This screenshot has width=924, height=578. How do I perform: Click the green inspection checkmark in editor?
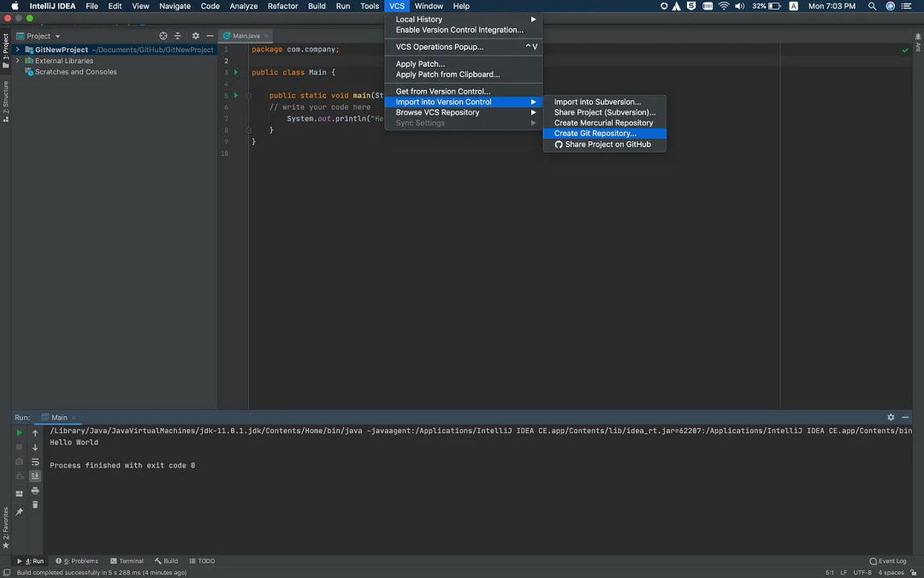pos(905,51)
